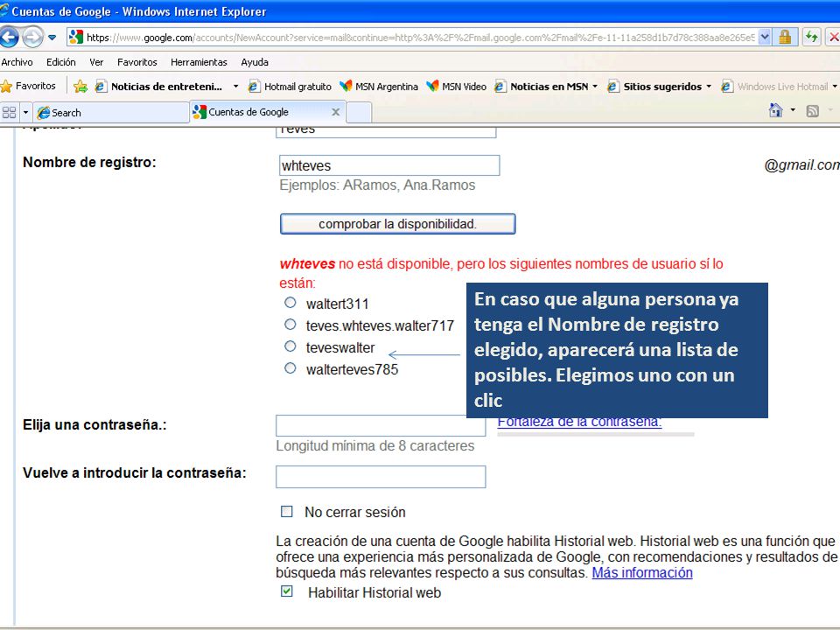Open the Ver menu
The height and width of the screenshot is (630, 840).
96,62
